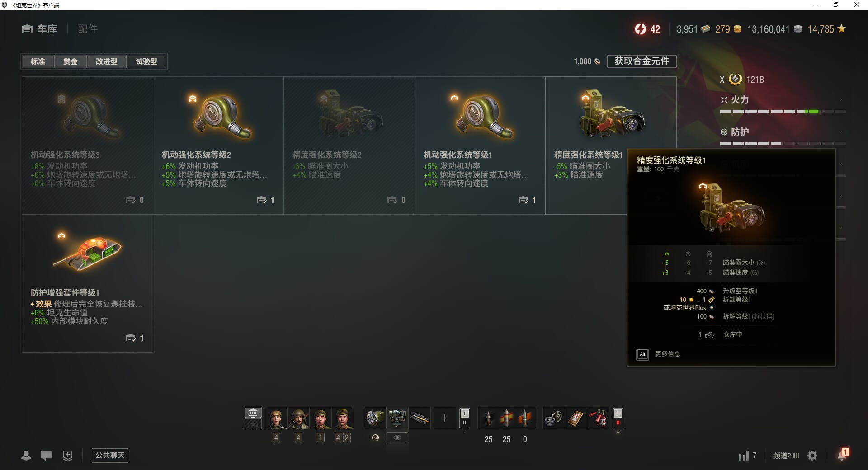
Task: Click the 获取合金元件 button
Action: pyautogui.click(x=642, y=61)
